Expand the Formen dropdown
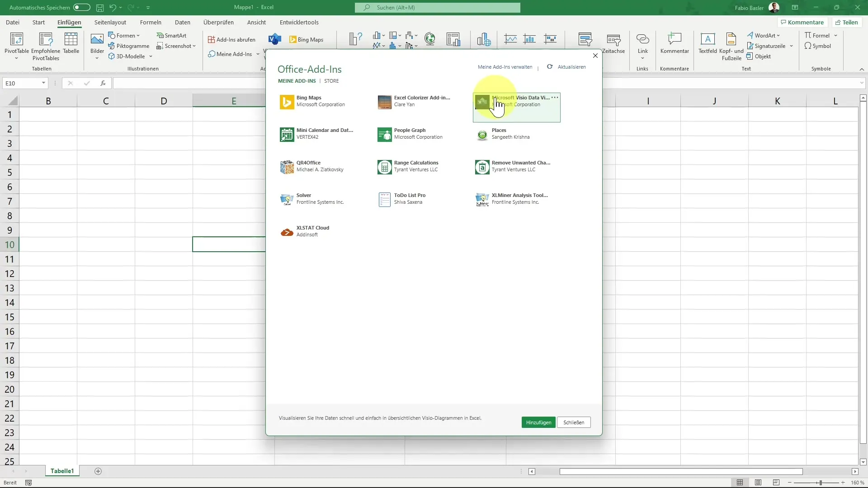This screenshot has width=868, height=488. pyautogui.click(x=138, y=35)
